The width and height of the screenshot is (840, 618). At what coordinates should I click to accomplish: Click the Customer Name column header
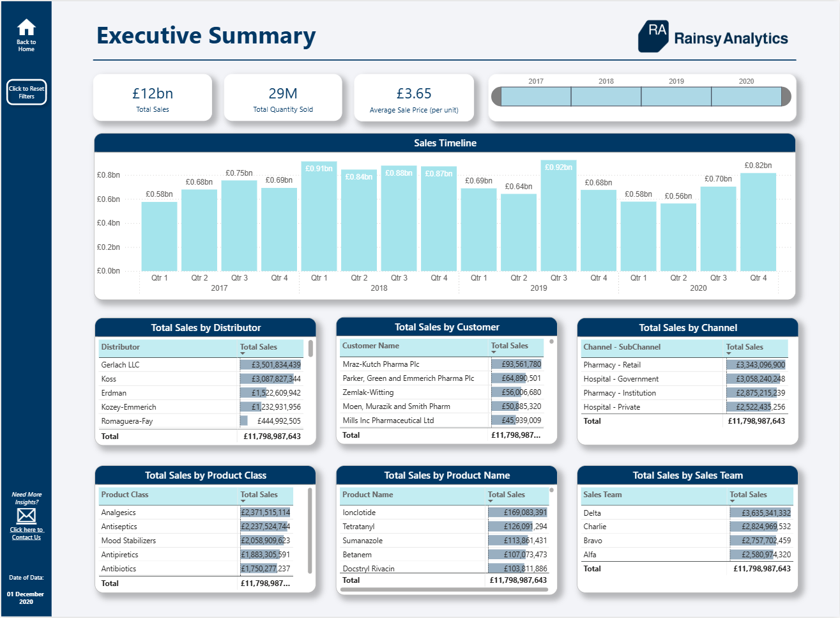pyautogui.click(x=370, y=346)
